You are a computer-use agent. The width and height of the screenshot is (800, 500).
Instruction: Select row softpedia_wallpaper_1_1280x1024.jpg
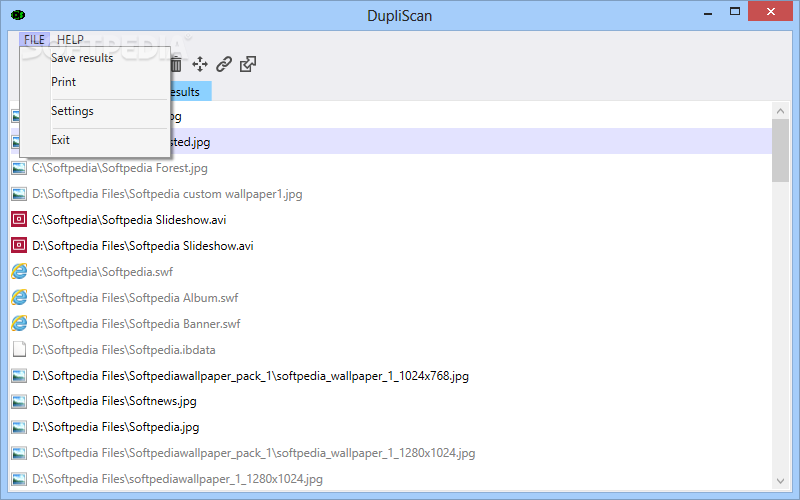coord(391,453)
